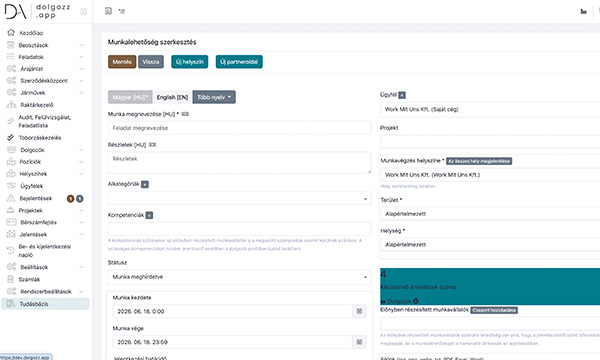600x360 pixels.
Task: Click the Toborzáskezelés checkmark icon
Action: pyautogui.click(x=11, y=137)
